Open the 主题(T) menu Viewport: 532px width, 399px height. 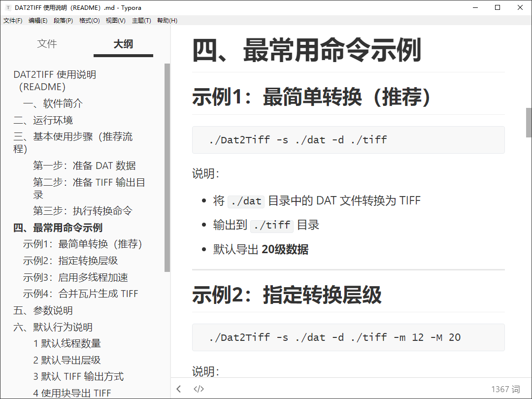(141, 20)
